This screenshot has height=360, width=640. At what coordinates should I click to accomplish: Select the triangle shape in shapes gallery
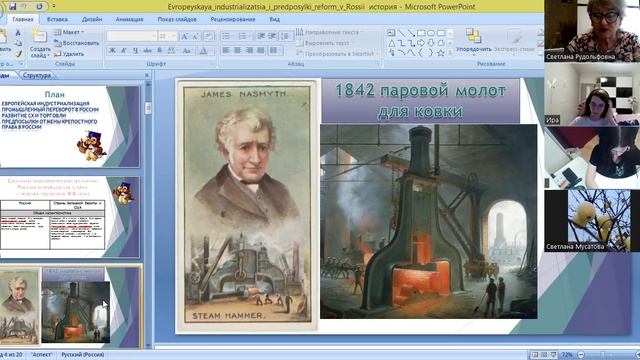(391, 43)
